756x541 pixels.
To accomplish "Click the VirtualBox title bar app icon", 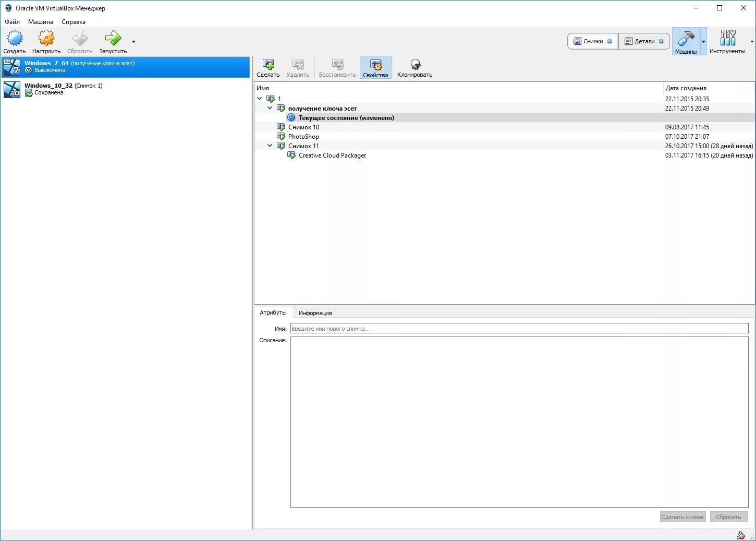I will (8, 8).
